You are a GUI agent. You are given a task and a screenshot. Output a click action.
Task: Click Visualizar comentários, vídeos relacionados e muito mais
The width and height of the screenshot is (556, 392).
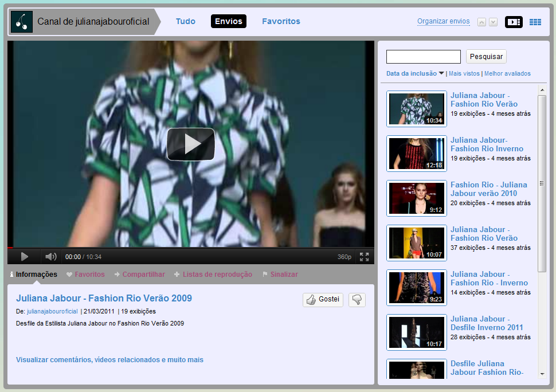click(x=109, y=360)
